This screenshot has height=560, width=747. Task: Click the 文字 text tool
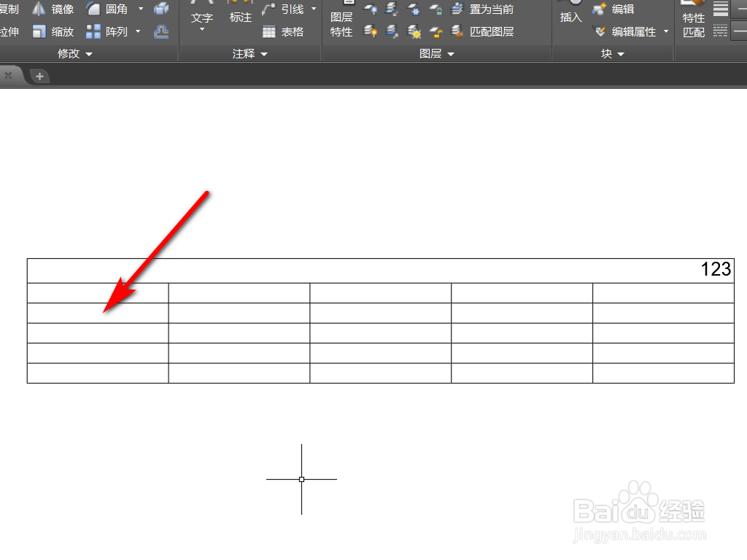tap(202, 17)
